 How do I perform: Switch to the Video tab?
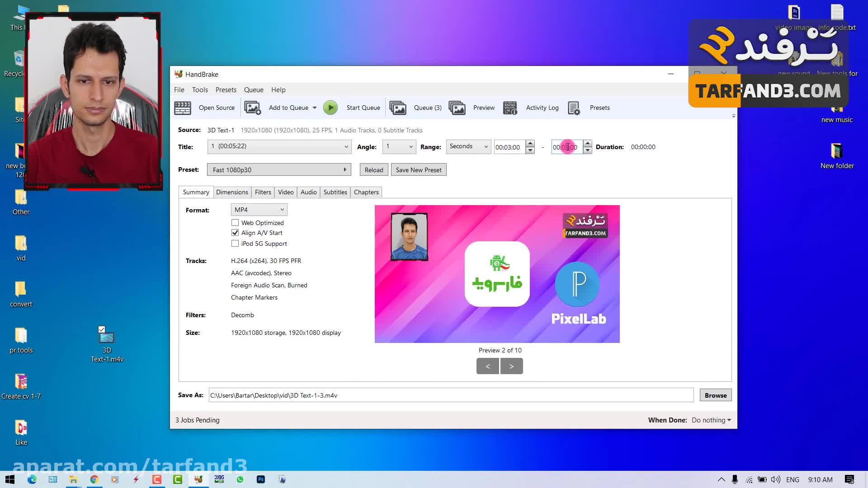tap(286, 192)
